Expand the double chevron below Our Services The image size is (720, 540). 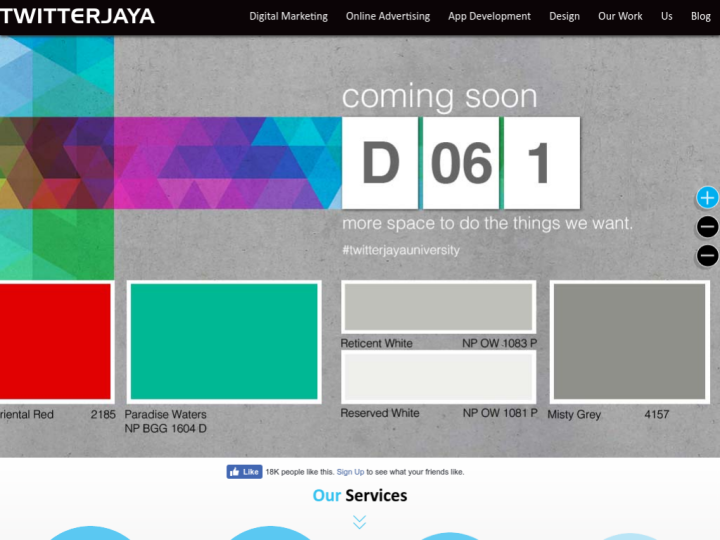point(359,522)
